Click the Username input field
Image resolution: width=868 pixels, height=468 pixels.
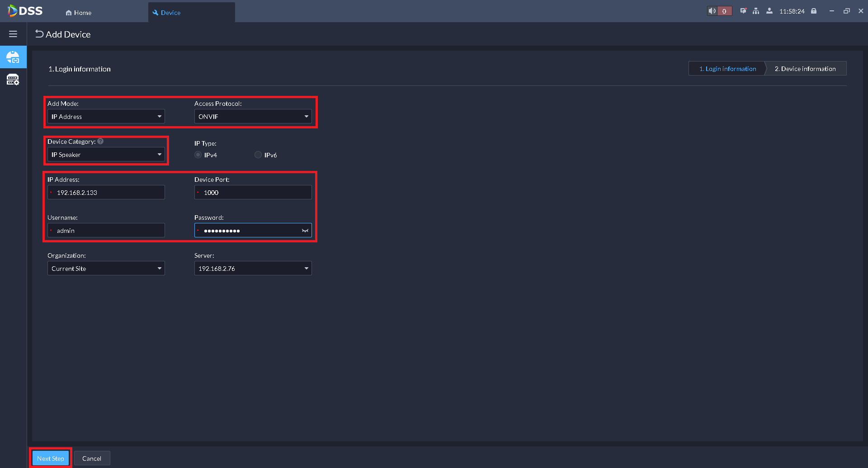(x=106, y=230)
